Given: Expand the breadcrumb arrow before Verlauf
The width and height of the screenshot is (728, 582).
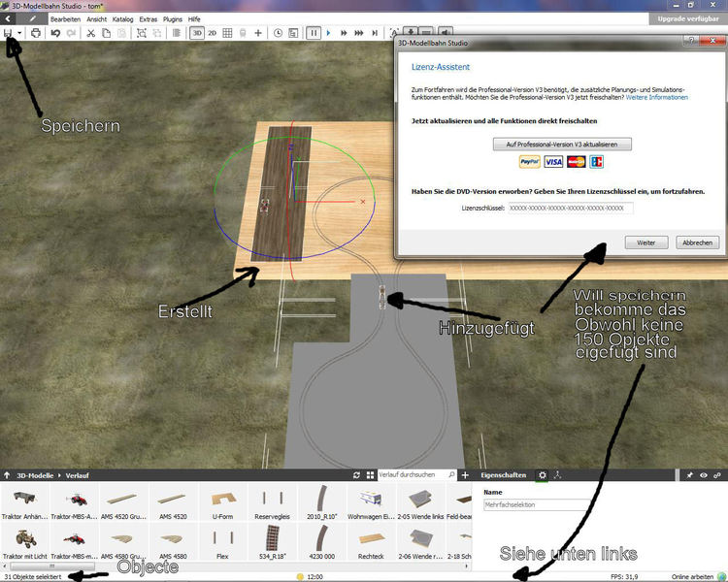Looking at the screenshot, I should coord(59,475).
